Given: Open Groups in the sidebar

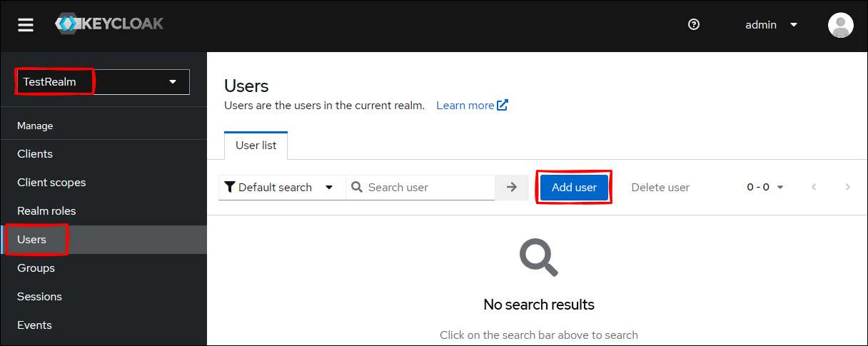Looking at the screenshot, I should (36, 268).
